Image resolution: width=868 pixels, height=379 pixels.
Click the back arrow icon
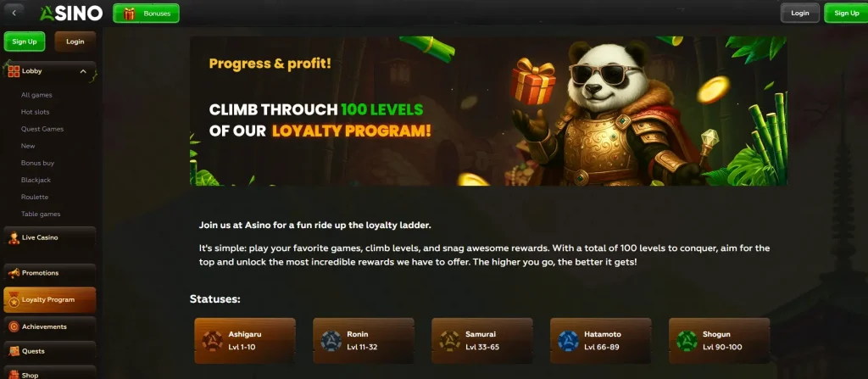[14, 13]
